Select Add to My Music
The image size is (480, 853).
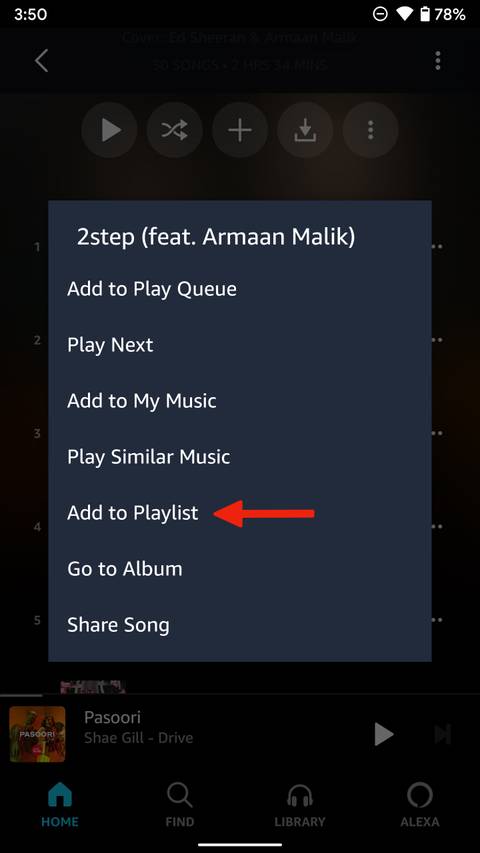click(x=141, y=401)
